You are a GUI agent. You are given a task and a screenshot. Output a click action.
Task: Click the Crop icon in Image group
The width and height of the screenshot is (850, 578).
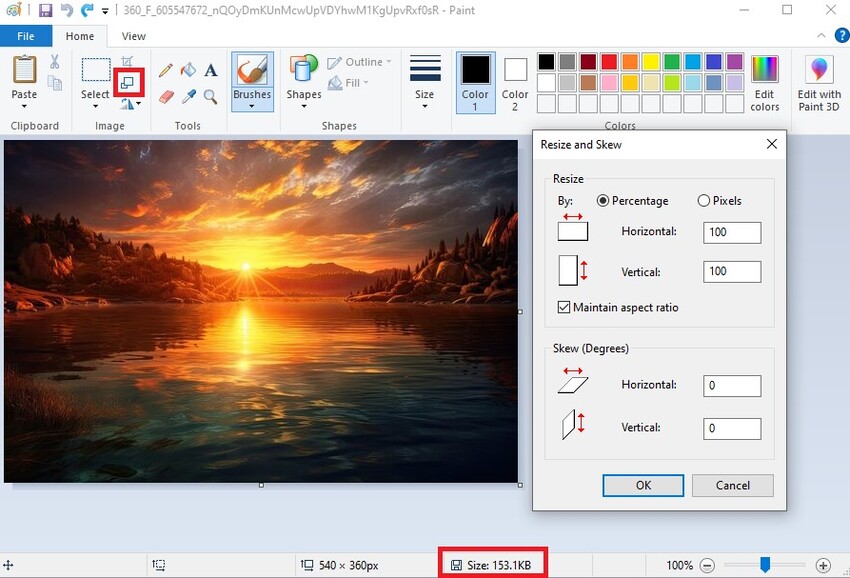pyautogui.click(x=127, y=61)
